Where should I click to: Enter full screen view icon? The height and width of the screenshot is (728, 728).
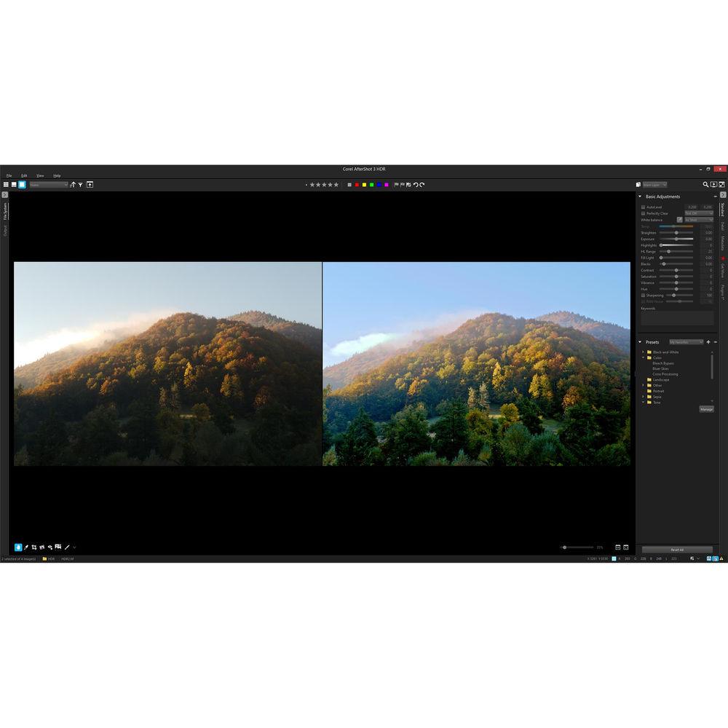coord(721,185)
